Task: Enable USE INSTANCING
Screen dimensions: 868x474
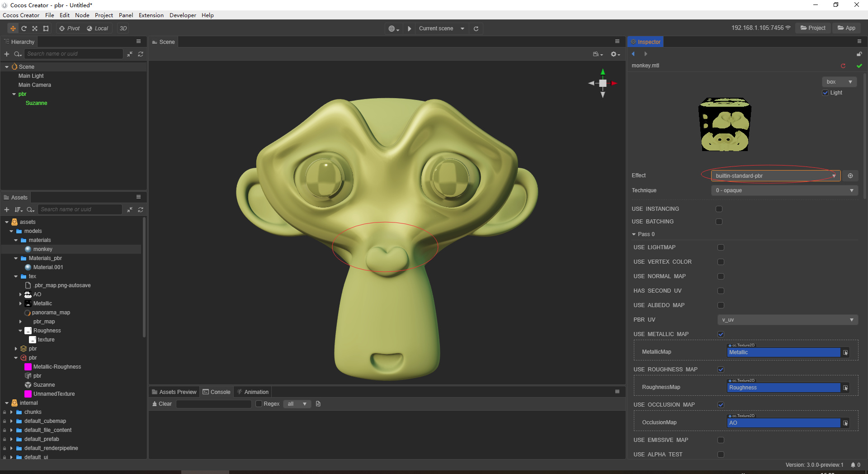Action: [719, 209]
